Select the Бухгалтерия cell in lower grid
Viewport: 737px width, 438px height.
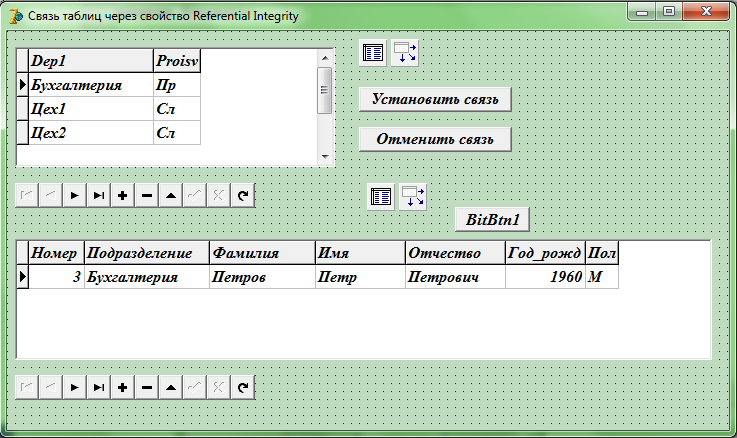click(x=147, y=277)
